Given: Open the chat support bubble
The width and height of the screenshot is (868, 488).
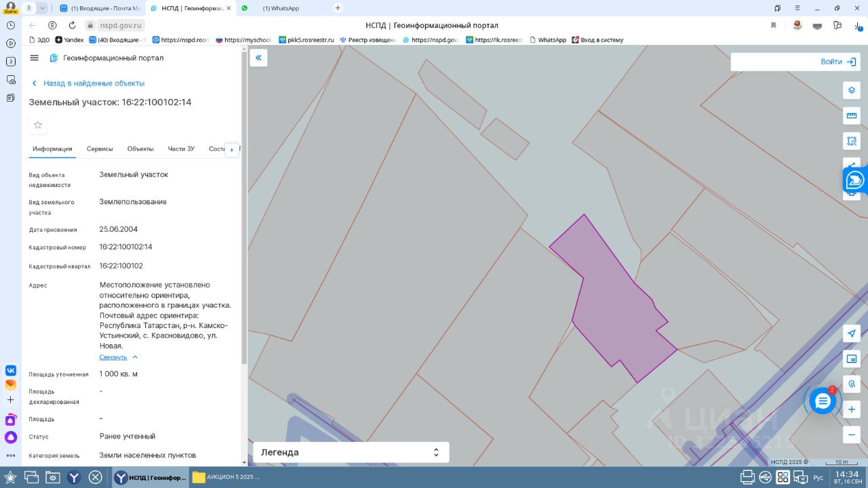Looking at the screenshot, I should tap(823, 401).
